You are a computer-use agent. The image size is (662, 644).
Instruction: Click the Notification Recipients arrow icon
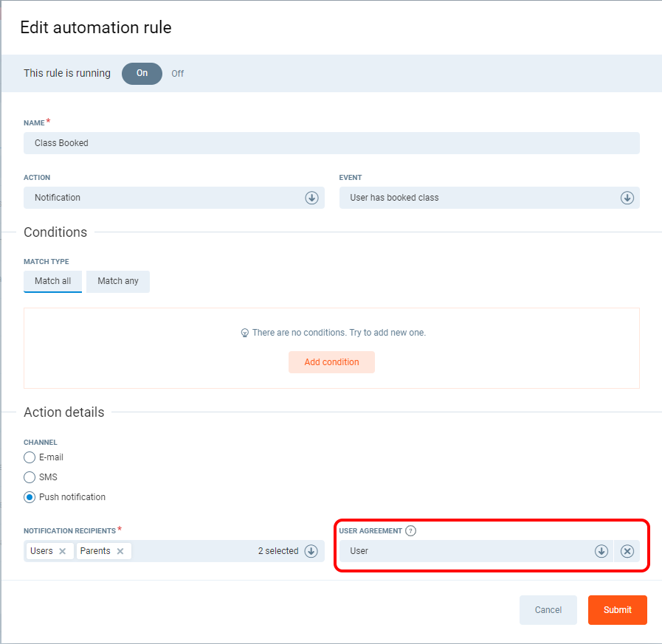pos(311,551)
